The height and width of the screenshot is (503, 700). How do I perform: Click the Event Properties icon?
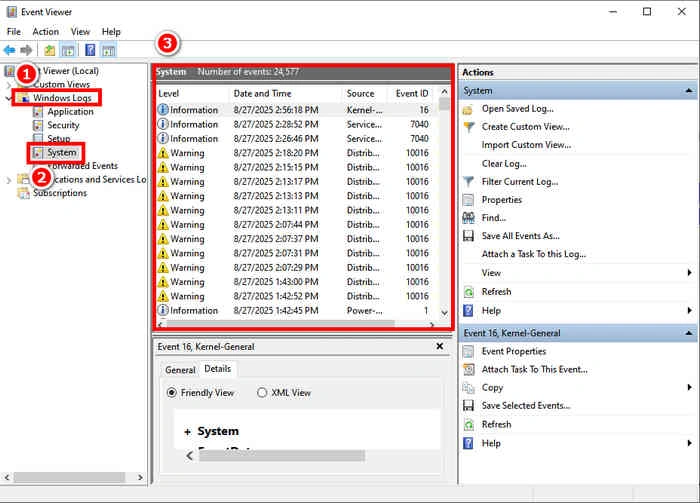coord(468,352)
